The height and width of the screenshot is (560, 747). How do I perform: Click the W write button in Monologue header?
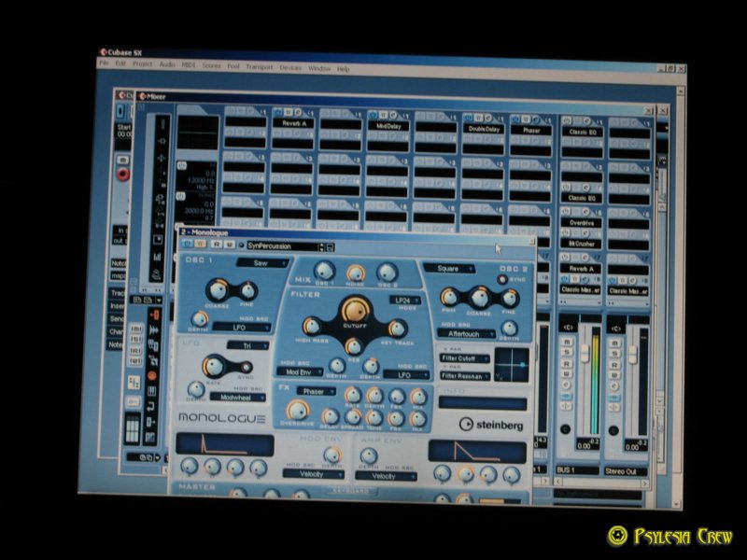pyautogui.click(x=229, y=245)
